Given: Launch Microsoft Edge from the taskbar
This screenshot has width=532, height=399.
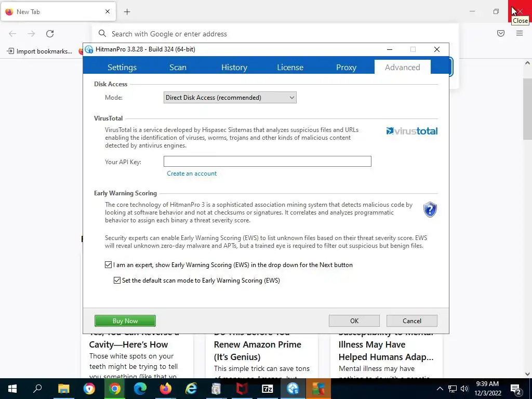Looking at the screenshot, I should tap(140, 389).
